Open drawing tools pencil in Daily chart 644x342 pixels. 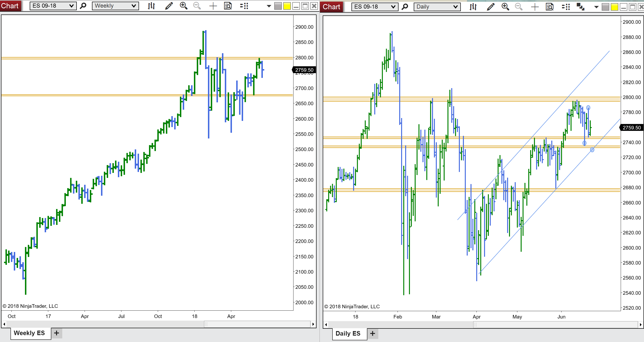point(491,7)
